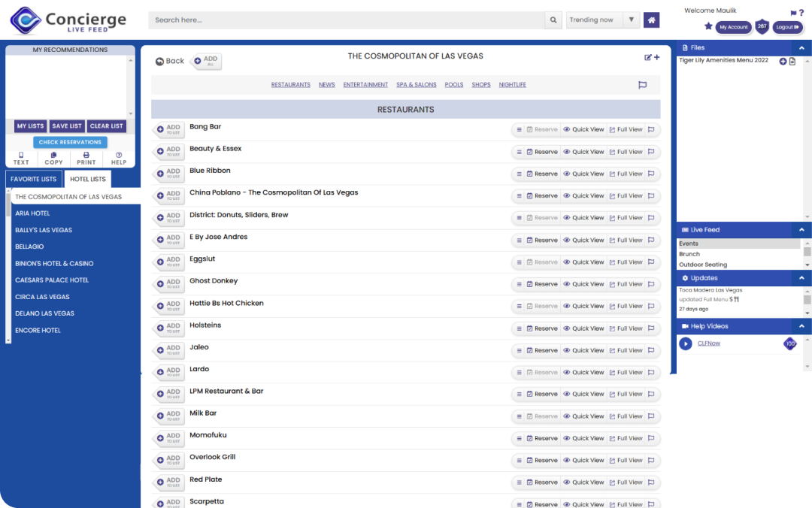Click the Logout button

pyautogui.click(x=788, y=27)
